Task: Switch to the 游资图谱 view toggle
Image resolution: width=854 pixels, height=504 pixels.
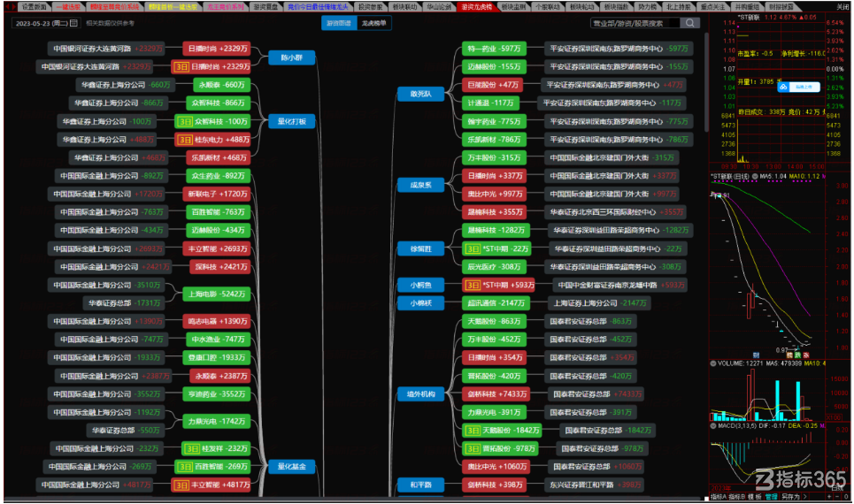Action: click(339, 23)
